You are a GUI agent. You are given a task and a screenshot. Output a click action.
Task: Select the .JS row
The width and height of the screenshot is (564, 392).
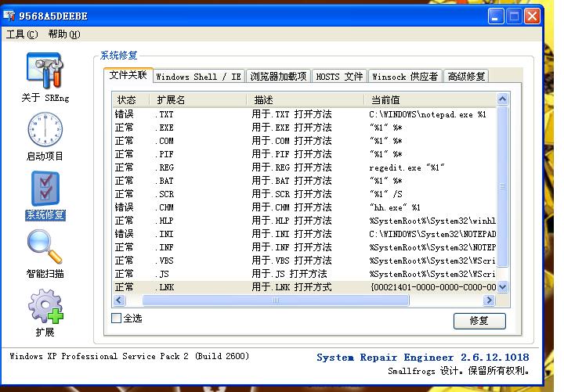[304, 274]
